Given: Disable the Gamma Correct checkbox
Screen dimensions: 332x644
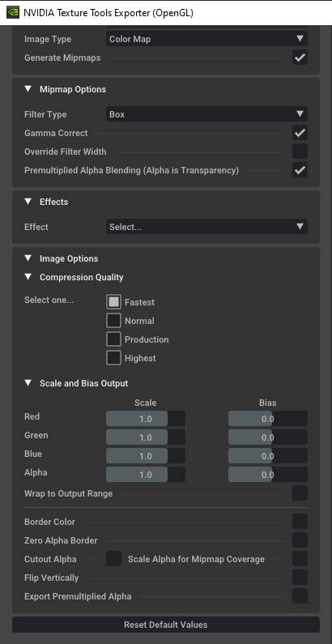Looking at the screenshot, I should tap(300, 133).
